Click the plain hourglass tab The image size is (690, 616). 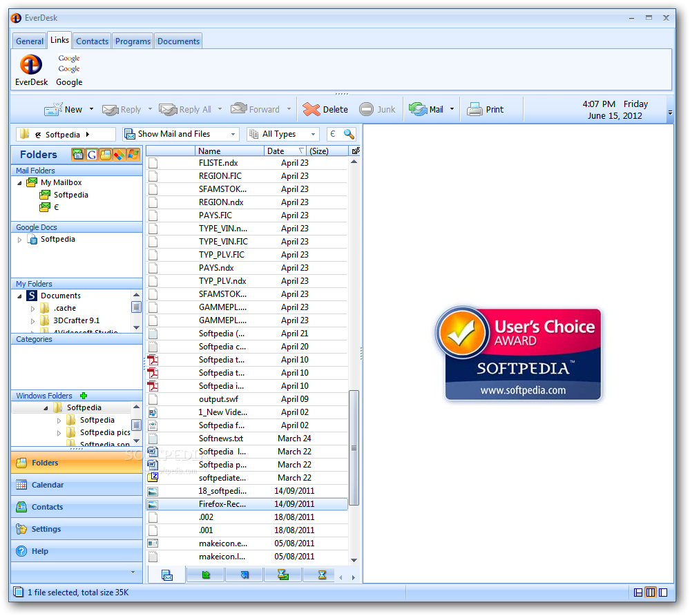[322, 575]
